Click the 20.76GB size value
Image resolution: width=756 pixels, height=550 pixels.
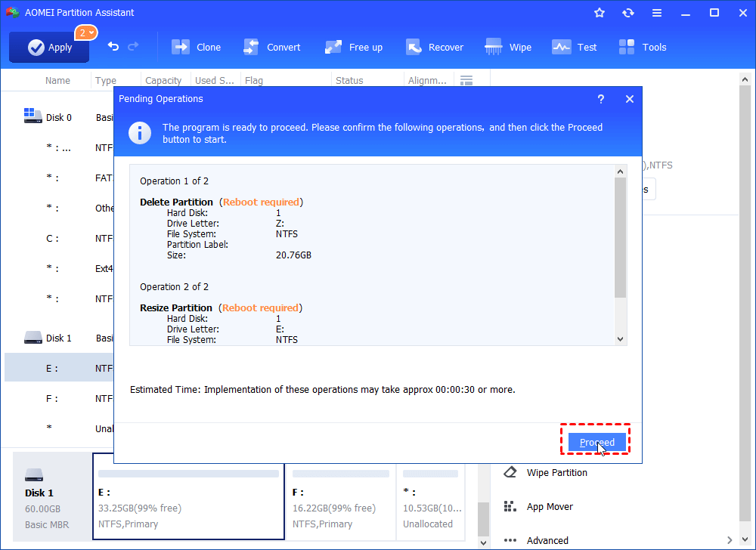click(293, 255)
